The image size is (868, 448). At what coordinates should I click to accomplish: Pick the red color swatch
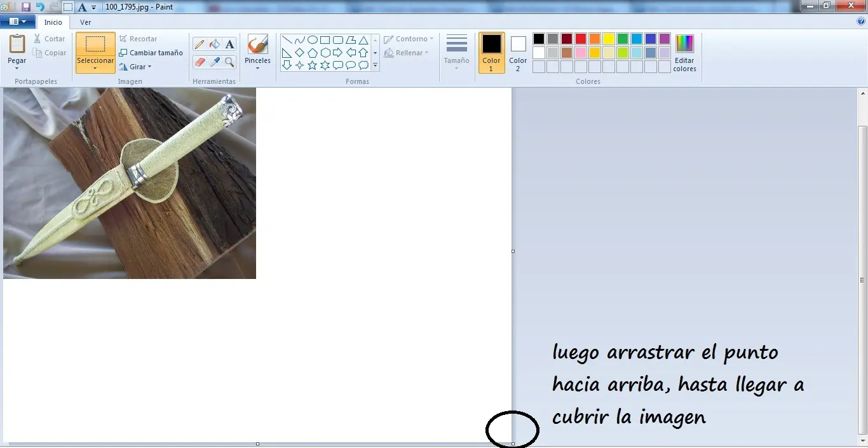tap(581, 39)
